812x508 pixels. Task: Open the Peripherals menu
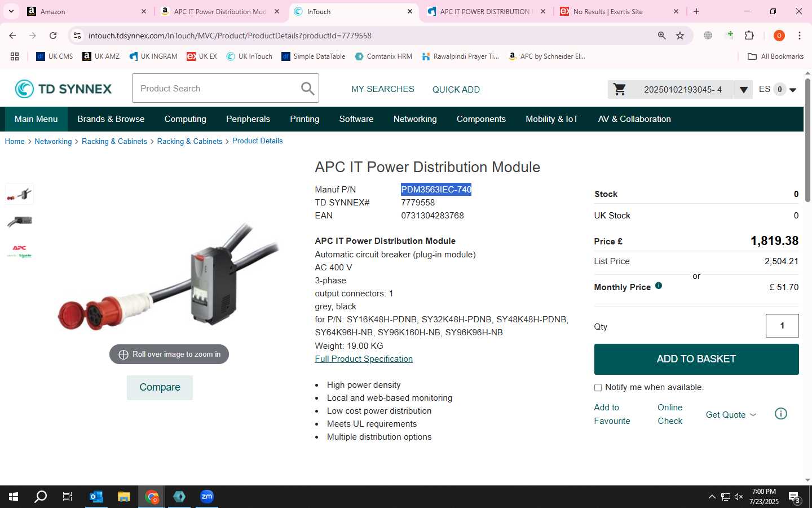click(x=248, y=119)
